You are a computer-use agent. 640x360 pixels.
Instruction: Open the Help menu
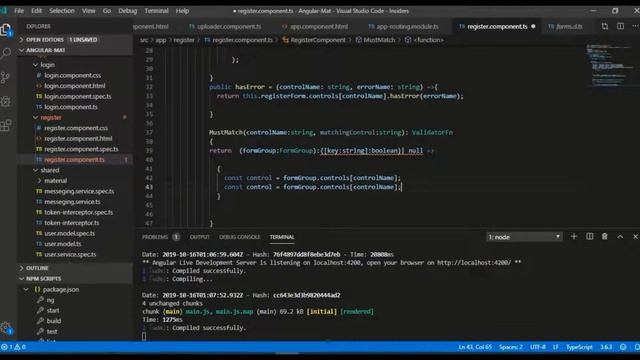[x=182, y=11]
